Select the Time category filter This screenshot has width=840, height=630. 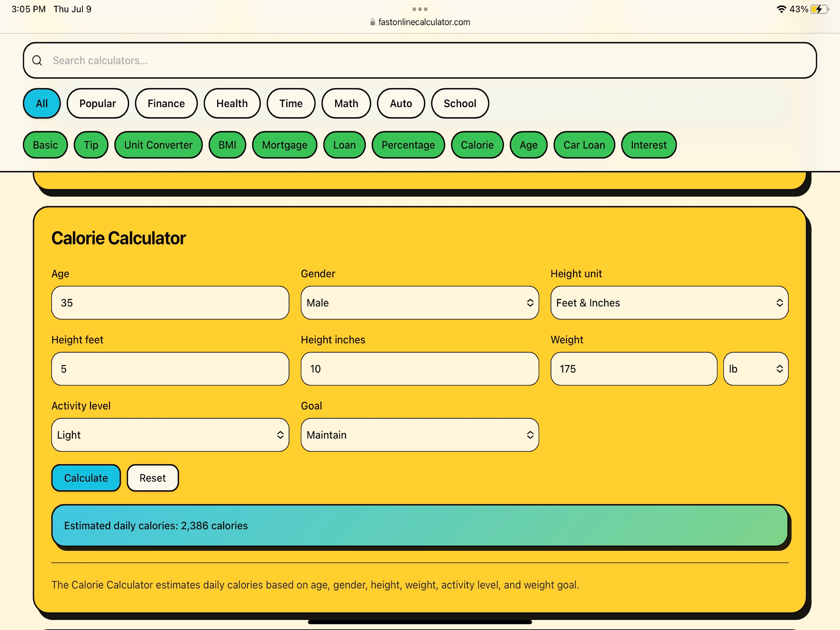pyautogui.click(x=291, y=103)
